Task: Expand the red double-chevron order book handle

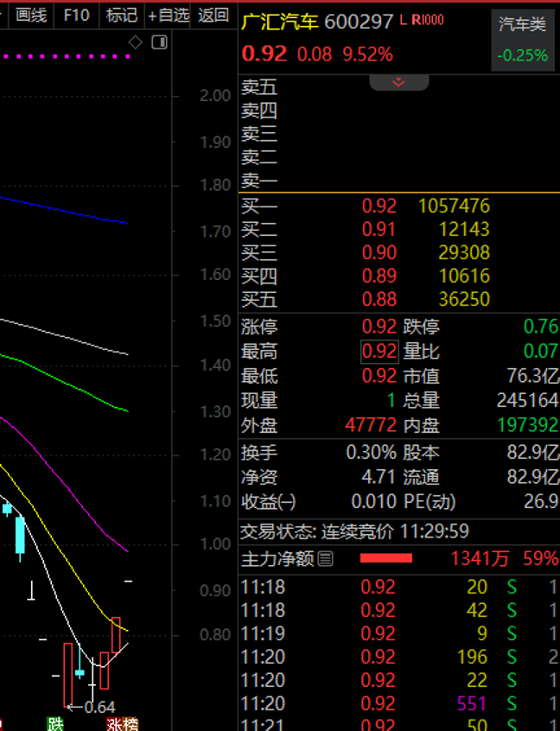Action: pyautogui.click(x=398, y=82)
